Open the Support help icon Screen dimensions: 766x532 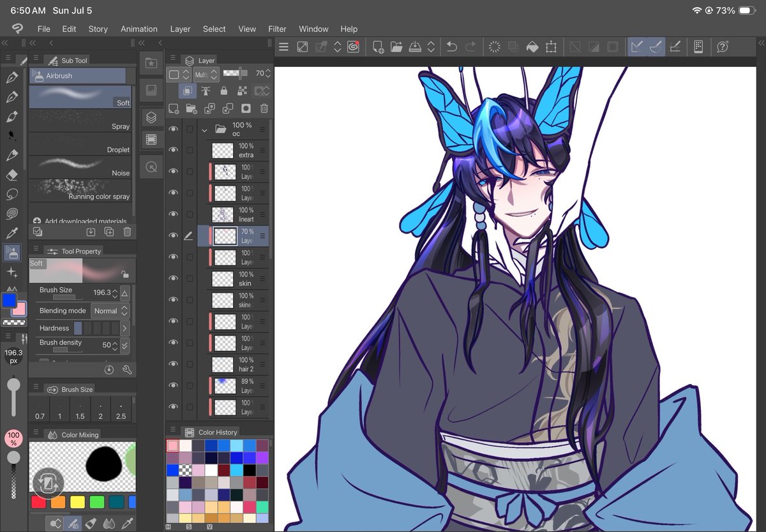click(x=723, y=47)
